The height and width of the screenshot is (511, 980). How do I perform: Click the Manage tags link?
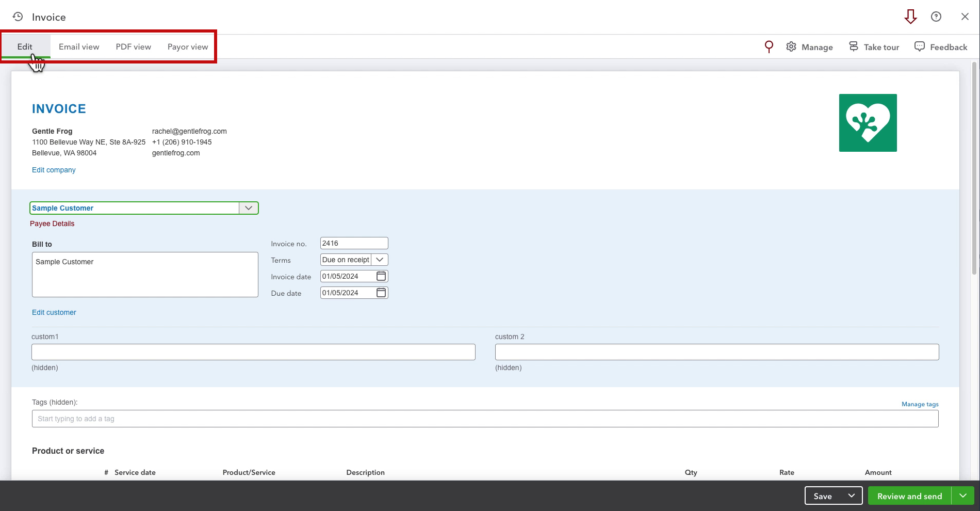[920, 404]
